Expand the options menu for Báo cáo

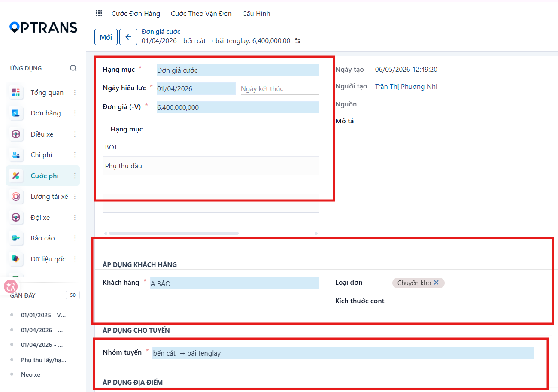click(75, 238)
